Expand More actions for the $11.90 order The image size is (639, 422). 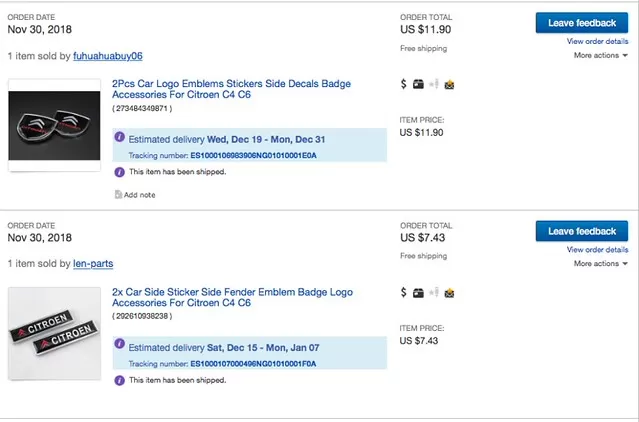point(600,56)
